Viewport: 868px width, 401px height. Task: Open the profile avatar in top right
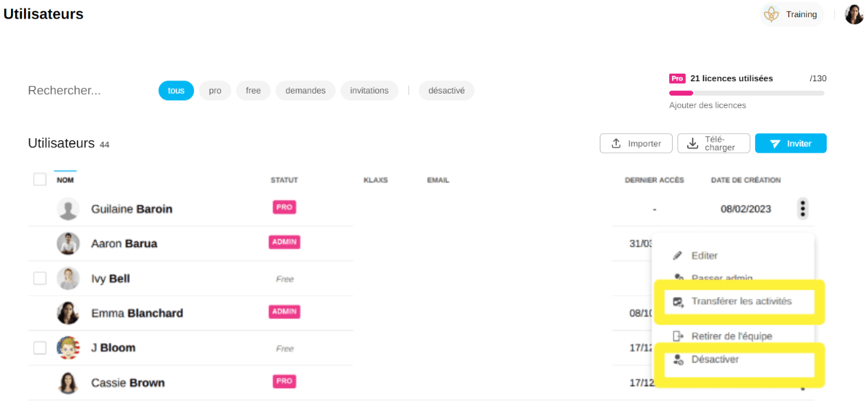pos(854,14)
